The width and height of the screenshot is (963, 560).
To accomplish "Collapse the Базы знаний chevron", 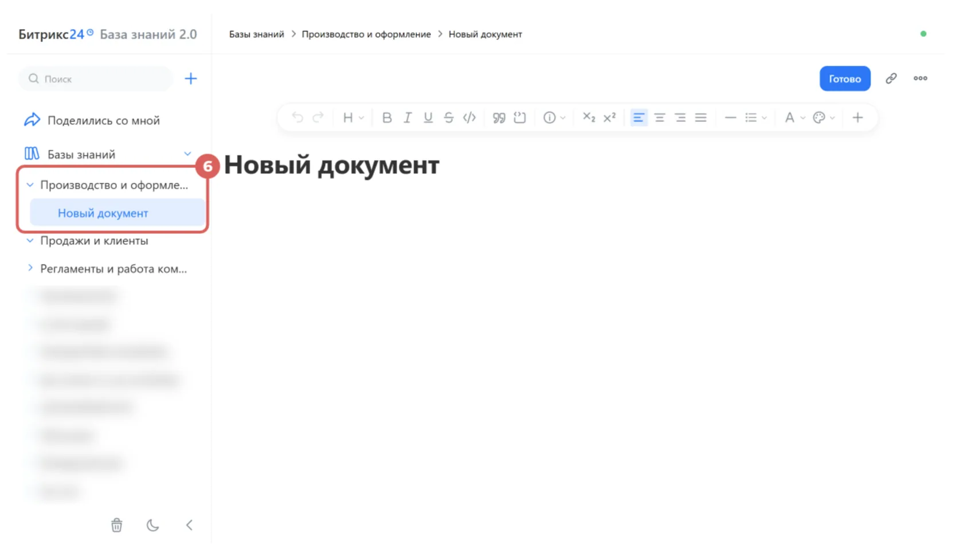I will pos(187,154).
